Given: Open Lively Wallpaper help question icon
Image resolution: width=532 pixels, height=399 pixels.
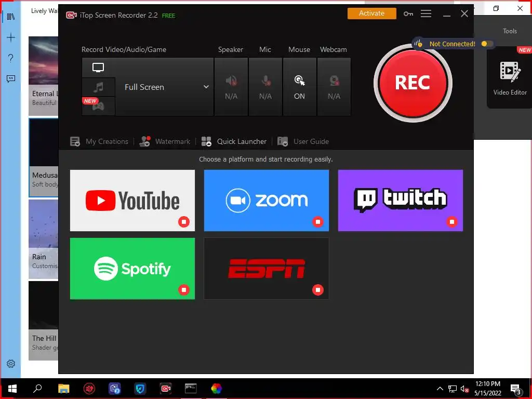Looking at the screenshot, I should click(x=11, y=58).
